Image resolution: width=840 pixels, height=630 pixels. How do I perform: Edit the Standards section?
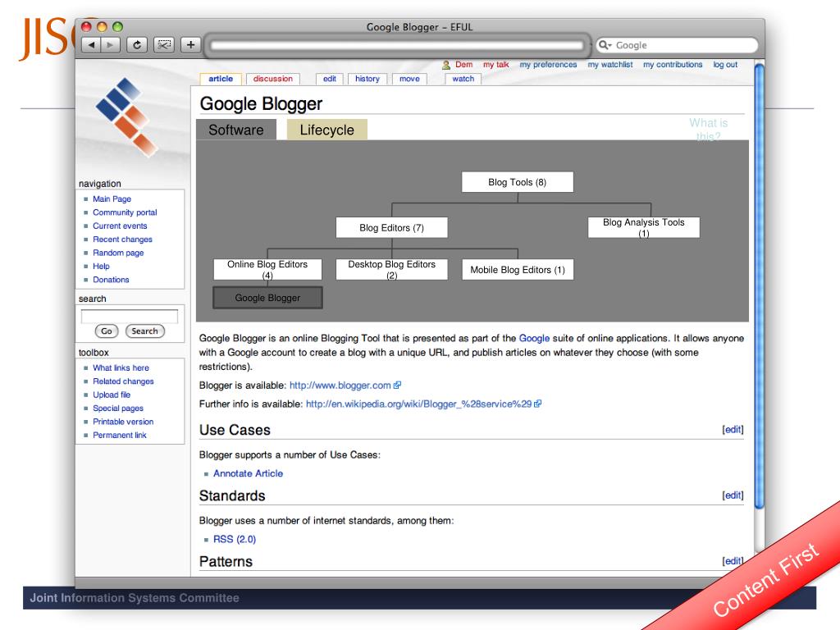[x=733, y=495]
